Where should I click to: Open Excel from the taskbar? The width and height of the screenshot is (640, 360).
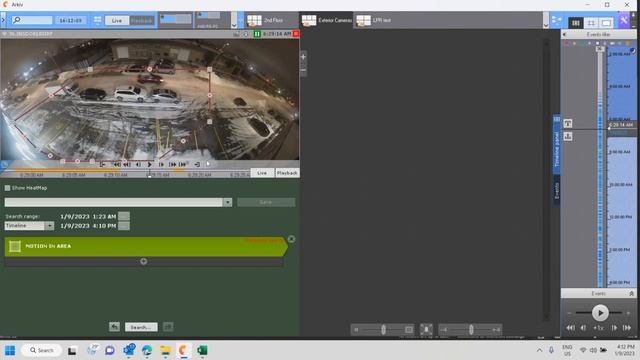[x=202, y=350]
